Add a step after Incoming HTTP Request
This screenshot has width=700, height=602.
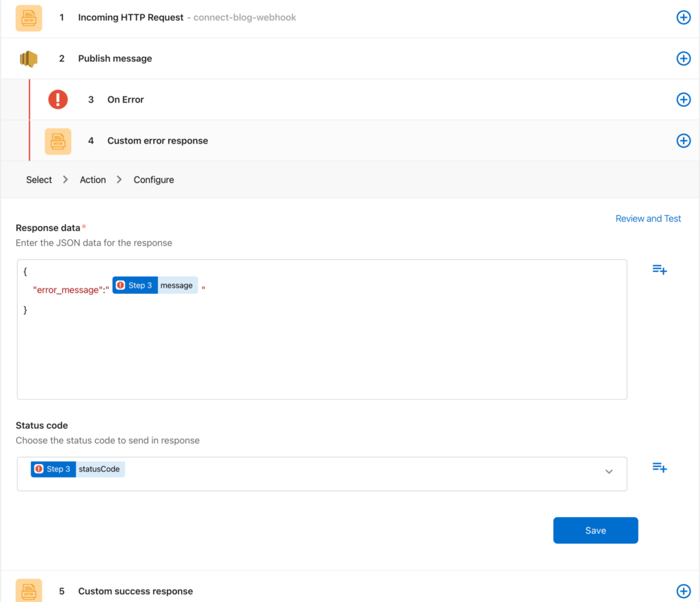683,18
